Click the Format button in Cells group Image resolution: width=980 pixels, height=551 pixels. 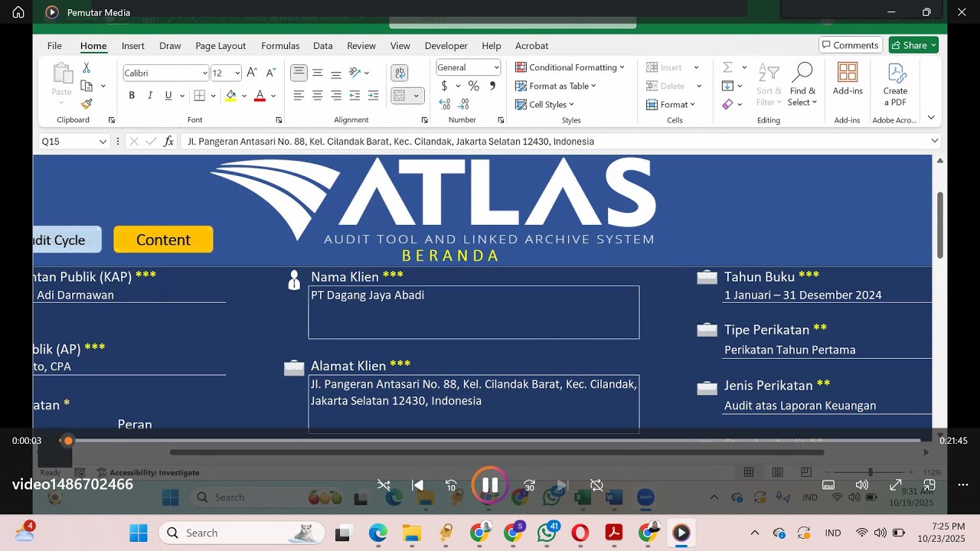pos(671,104)
